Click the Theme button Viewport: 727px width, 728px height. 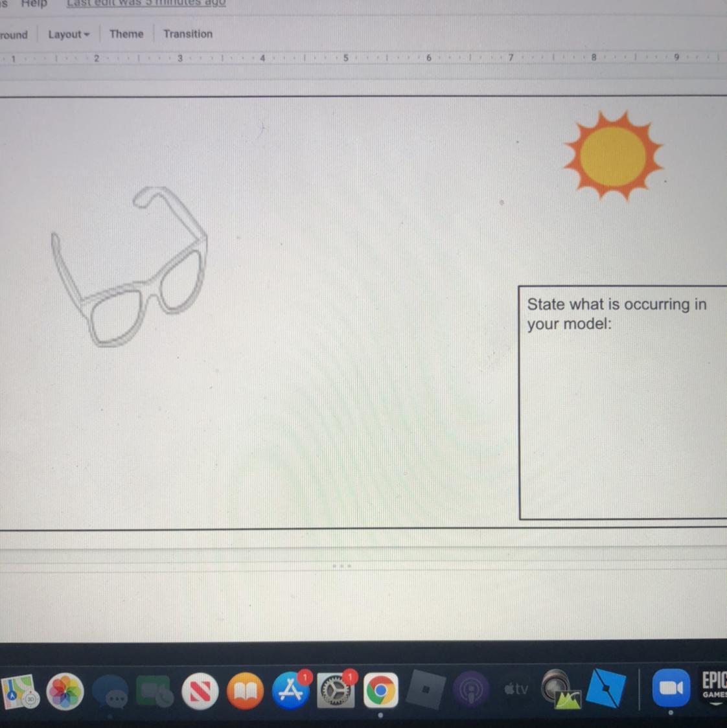126,34
